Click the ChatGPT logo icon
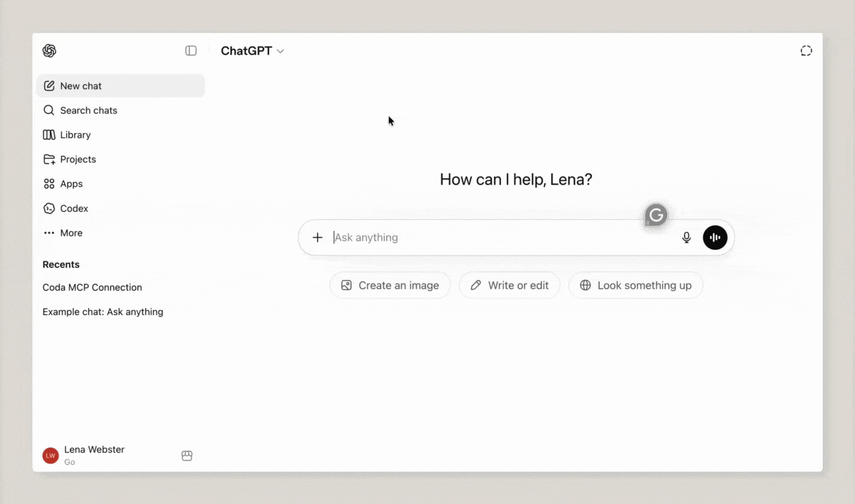Screen dimensions: 855x504 [x=49, y=50]
